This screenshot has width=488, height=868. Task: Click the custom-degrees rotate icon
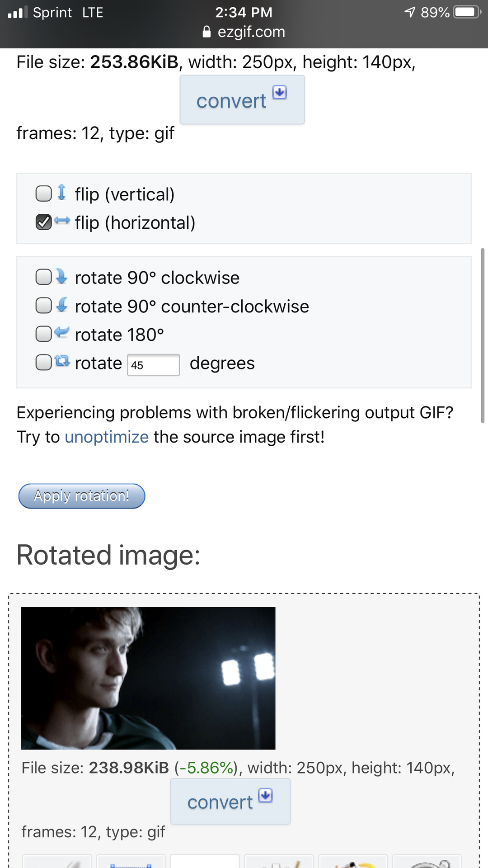coord(62,361)
